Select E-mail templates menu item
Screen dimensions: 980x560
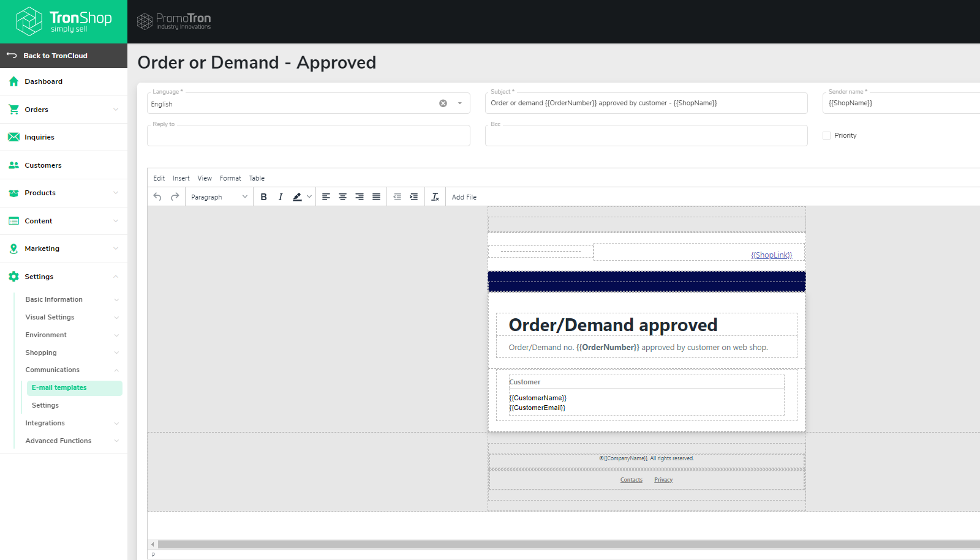click(x=75, y=387)
